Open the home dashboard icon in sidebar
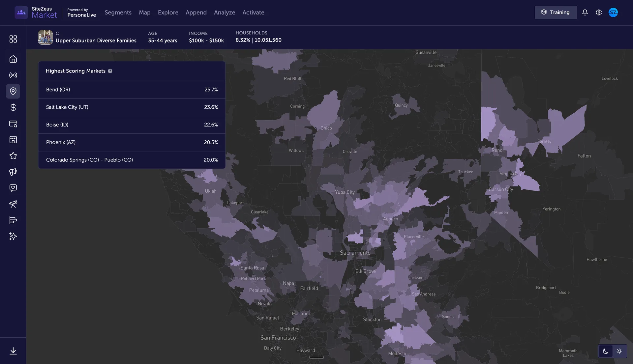The height and width of the screenshot is (364, 633). 13,59
